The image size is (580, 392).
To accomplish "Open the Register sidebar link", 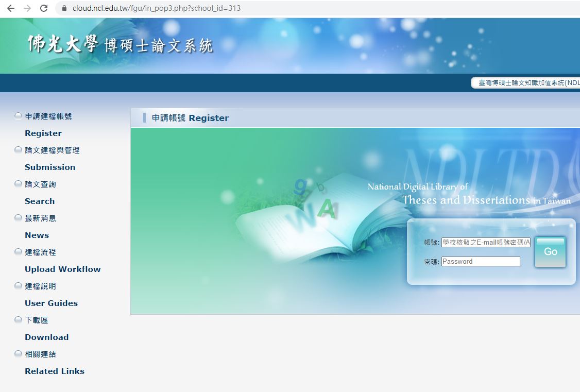I will [43, 133].
